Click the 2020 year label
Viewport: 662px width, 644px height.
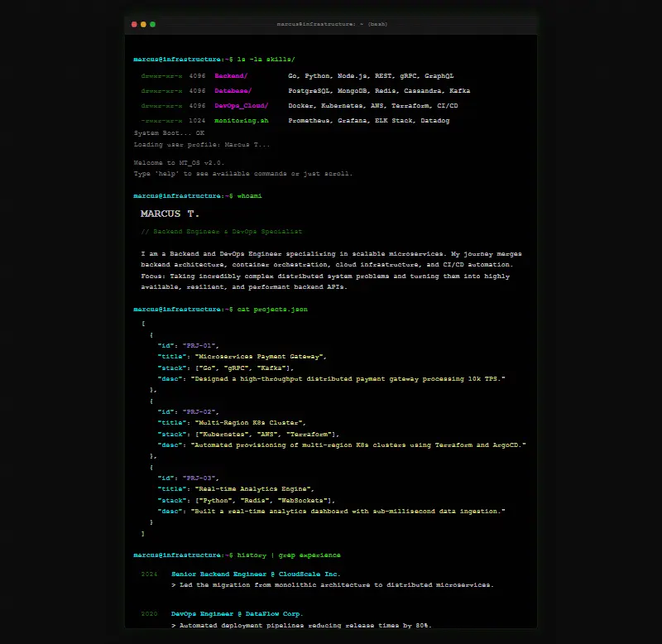150,614
